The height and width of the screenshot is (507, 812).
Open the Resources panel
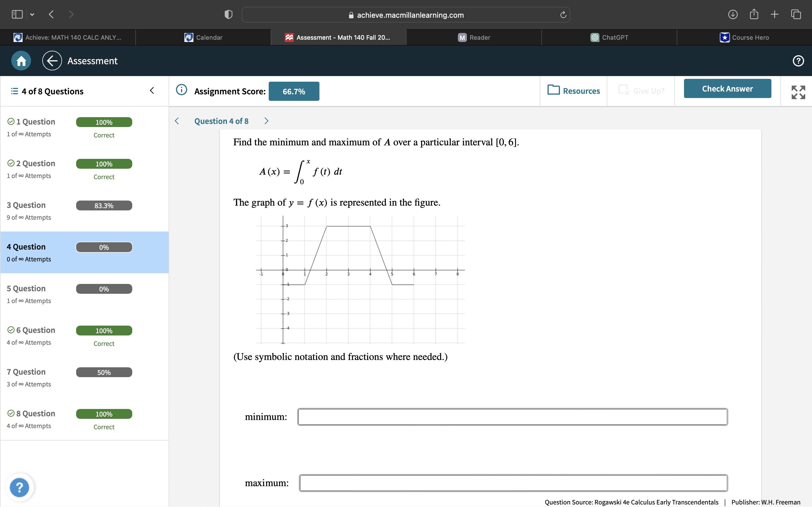573,90
